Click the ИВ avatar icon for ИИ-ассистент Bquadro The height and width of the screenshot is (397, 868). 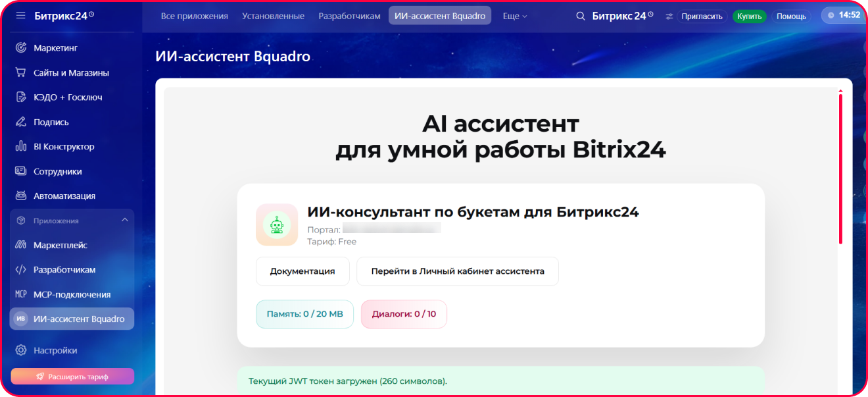click(21, 319)
